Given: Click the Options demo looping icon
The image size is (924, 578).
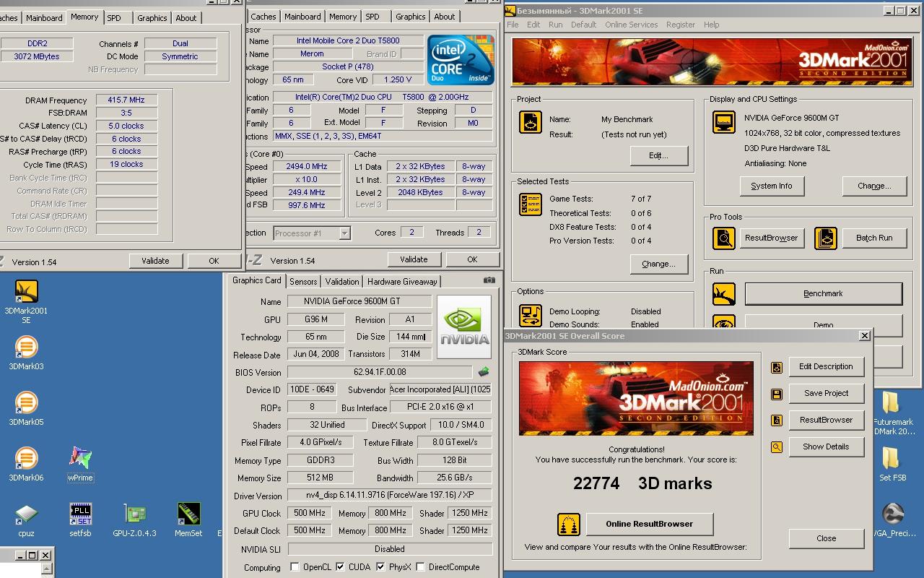Looking at the screenshot, I should pyautogui.click(x=531, y=315).
